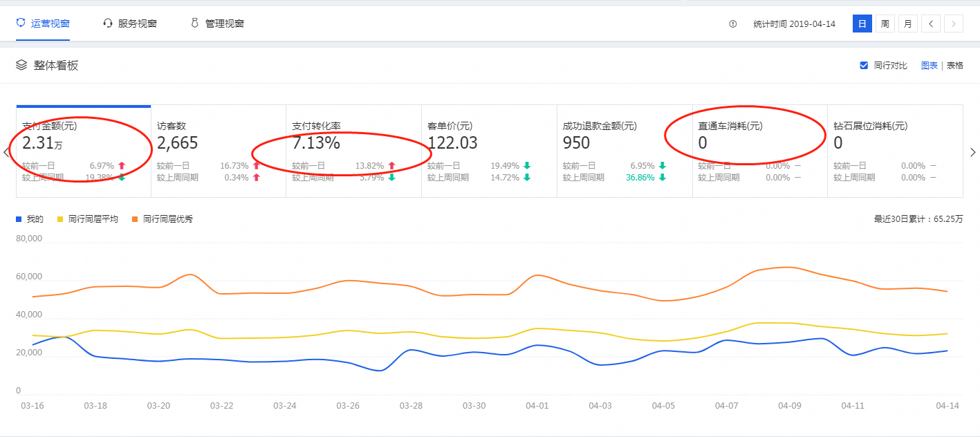Viewport: 980px width, 437px height.
Task: Click the orange 同行同层优秀 legend swatch
Action: 135,219
